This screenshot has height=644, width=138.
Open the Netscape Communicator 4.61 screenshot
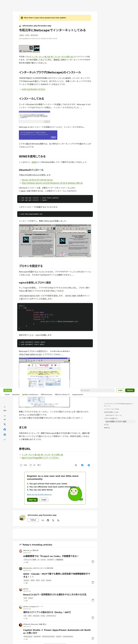55,241
